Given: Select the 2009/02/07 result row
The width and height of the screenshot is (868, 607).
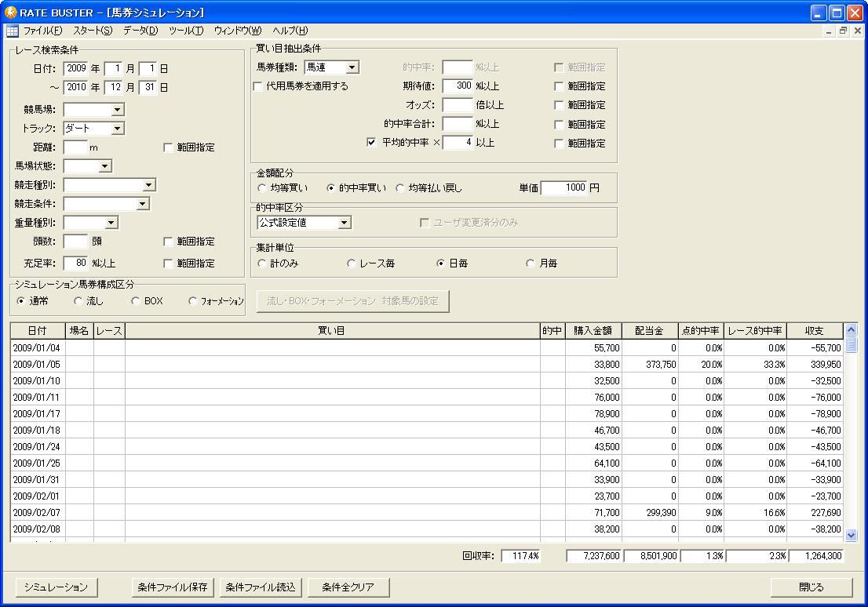Looking at the screenshot, I should [427, 512].
